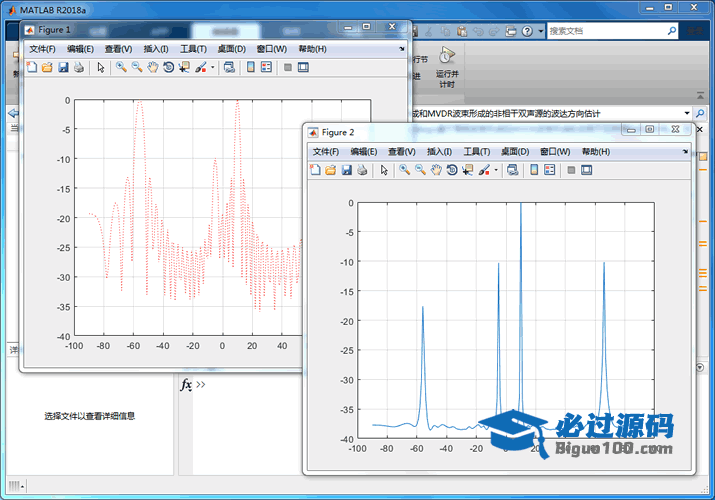Select the Rotate 3D tool in Figure 2
The height and width of the screenshot is (500, 715).
(452, 170)
